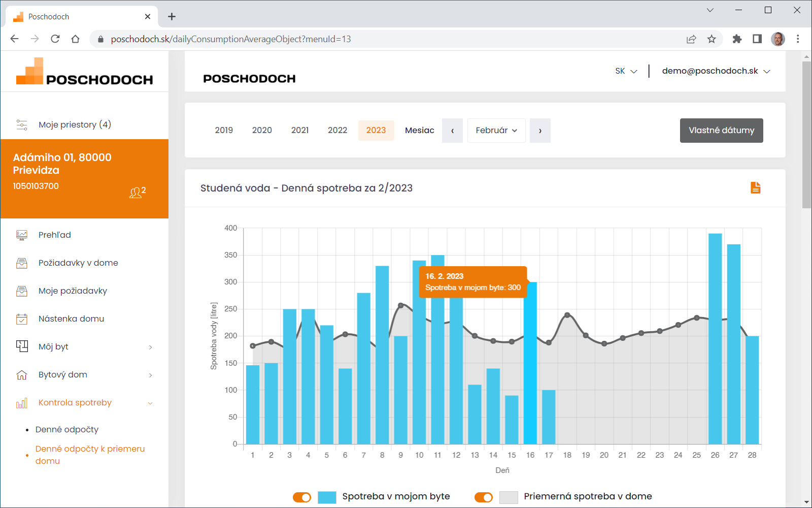View site info via the lock icon

tap(100, 39)
